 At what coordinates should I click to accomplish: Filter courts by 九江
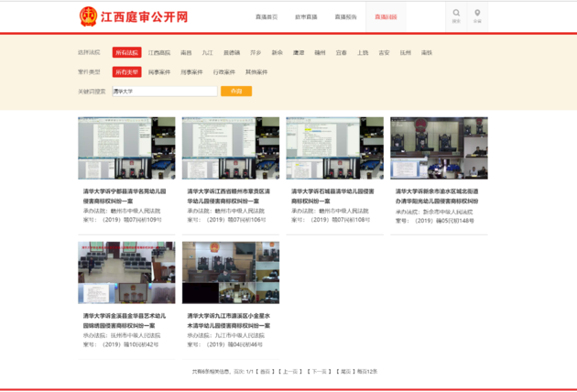pyautogui.click(x=208, y=52)
